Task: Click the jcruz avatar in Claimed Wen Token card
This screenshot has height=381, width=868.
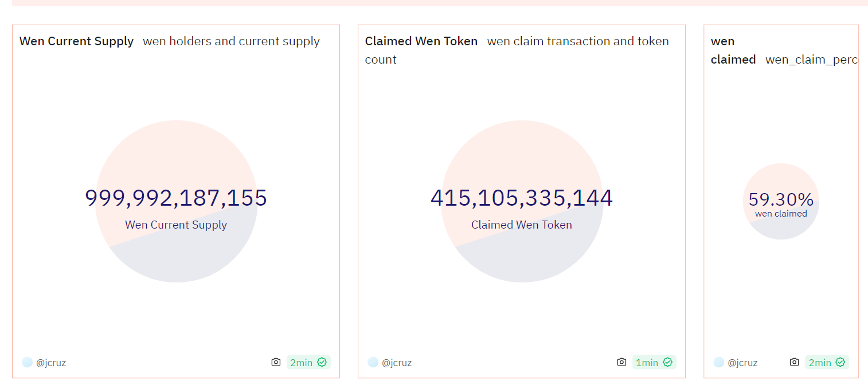Action: (x=373, y=362)
